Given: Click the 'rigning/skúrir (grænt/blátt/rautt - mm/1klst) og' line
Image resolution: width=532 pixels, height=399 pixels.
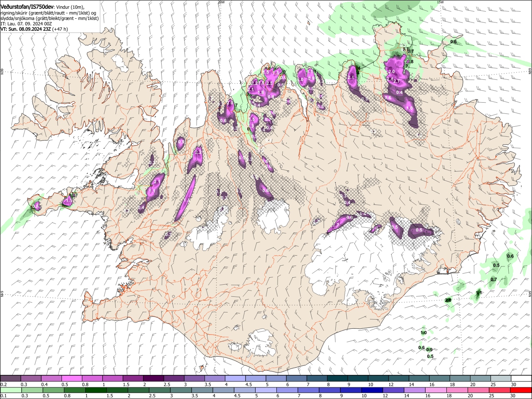Looking at the screenshot, I should tap(48, 13).
